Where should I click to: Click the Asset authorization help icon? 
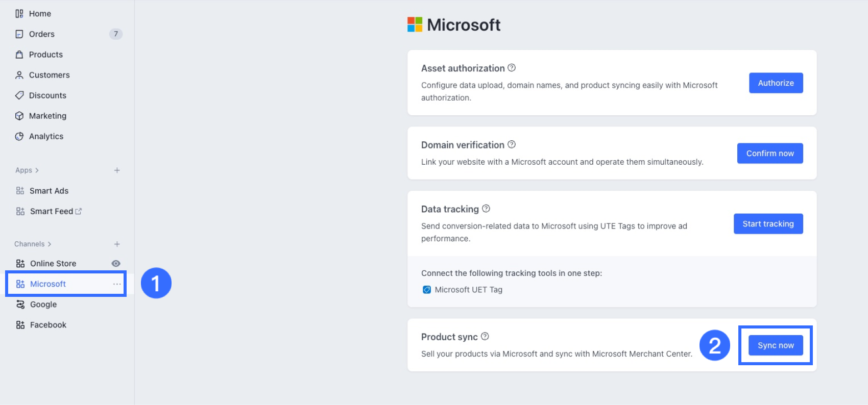(512, 68)
